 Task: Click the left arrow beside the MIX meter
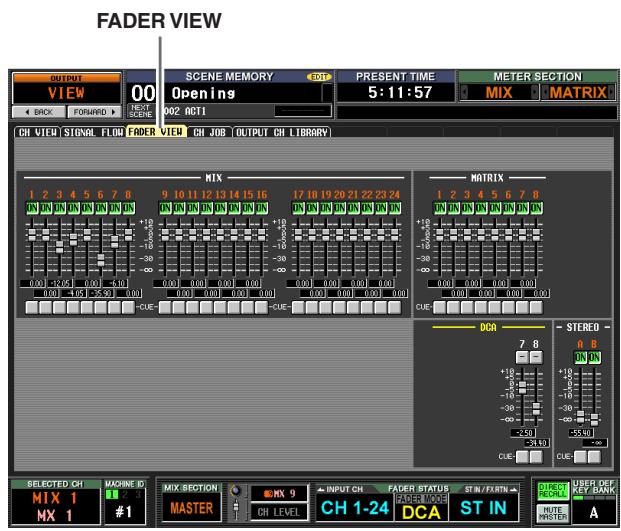(x=465, y=93)
